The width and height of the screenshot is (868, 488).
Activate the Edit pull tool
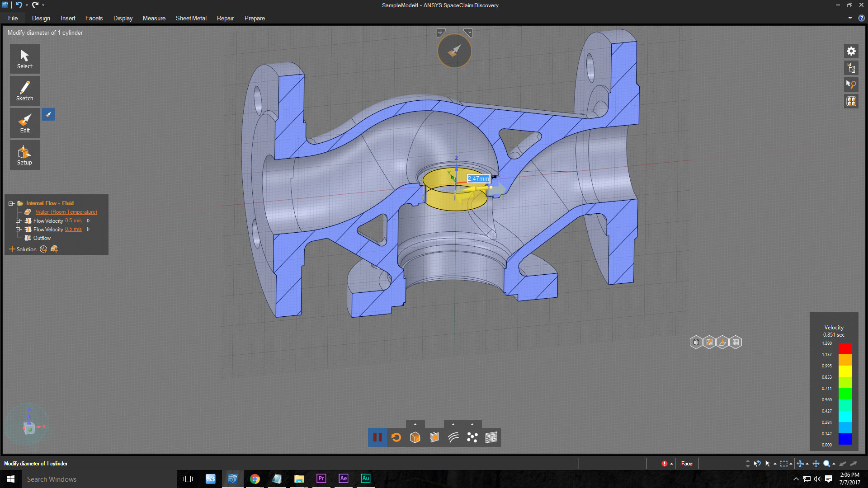tap(25, 123)
